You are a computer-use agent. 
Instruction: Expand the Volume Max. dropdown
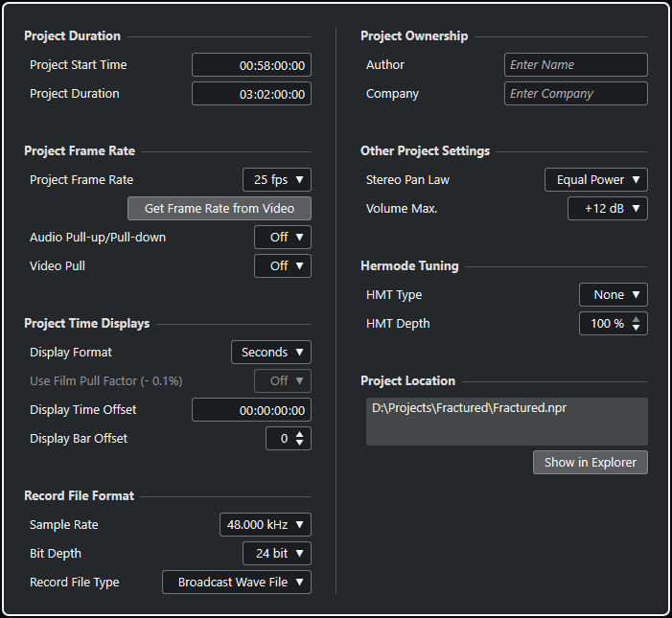click(608, 209)
